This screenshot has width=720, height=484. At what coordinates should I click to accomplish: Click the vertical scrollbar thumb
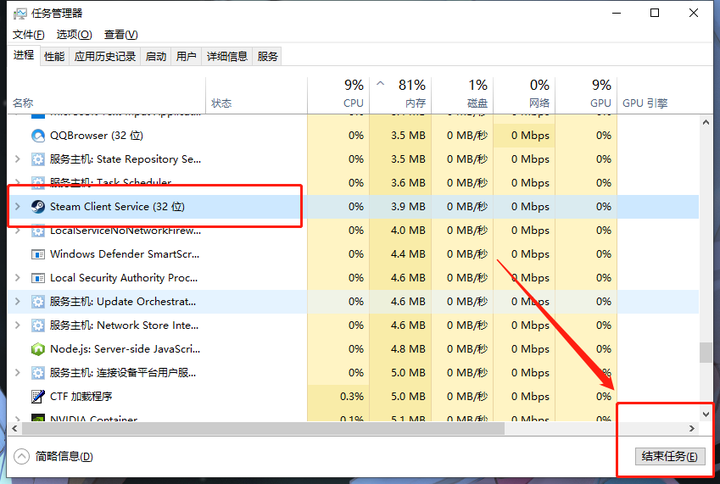(x=706, y=353)
